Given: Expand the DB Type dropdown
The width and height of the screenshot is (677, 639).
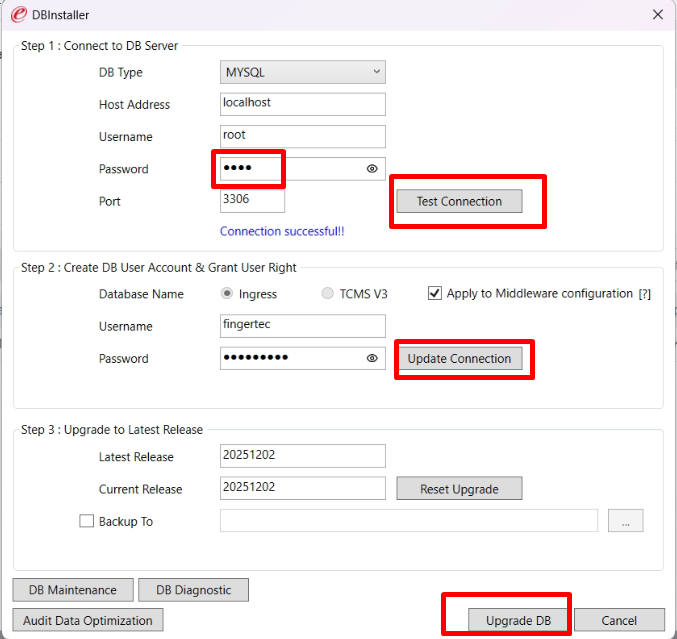Looking at the screenshot, I should 302,72.
